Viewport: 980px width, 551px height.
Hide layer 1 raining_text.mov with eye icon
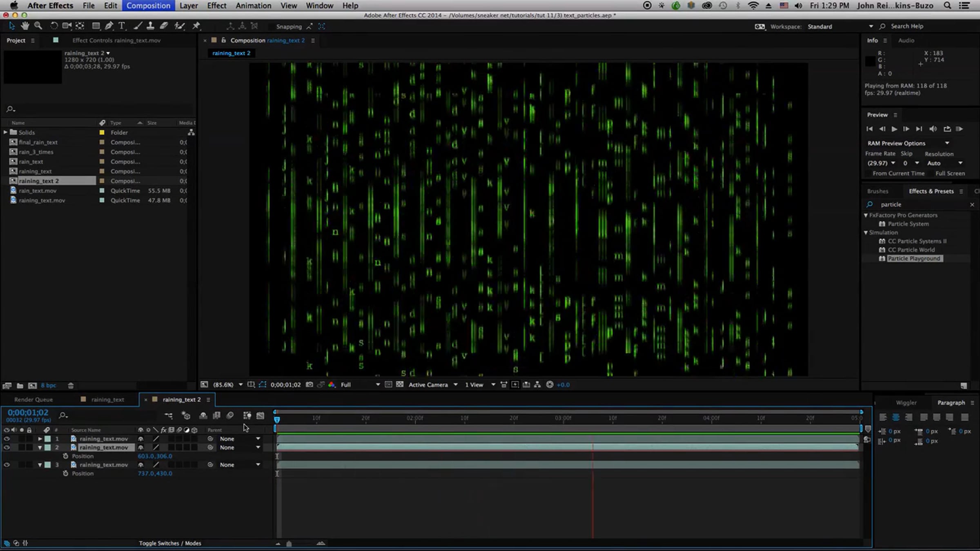coord(7,439)
